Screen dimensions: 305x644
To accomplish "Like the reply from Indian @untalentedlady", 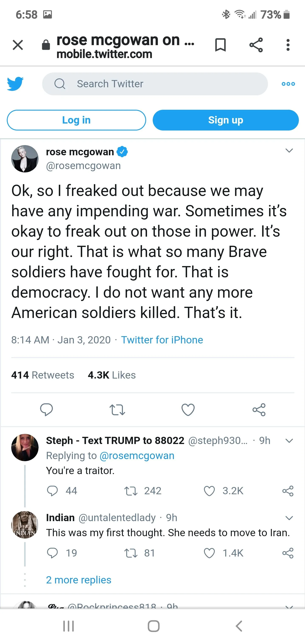I will 209,553.
